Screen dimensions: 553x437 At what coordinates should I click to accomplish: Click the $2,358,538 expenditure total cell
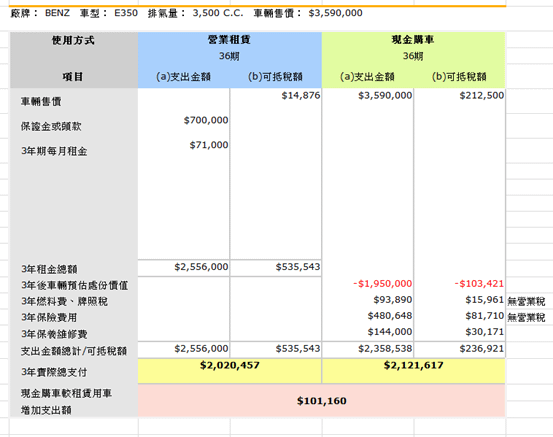click(368, 349)
